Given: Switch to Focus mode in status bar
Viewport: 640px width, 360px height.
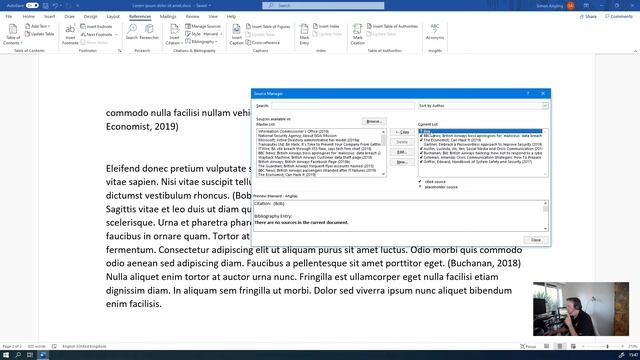Looking at the screenshot, I should (528, 346).
